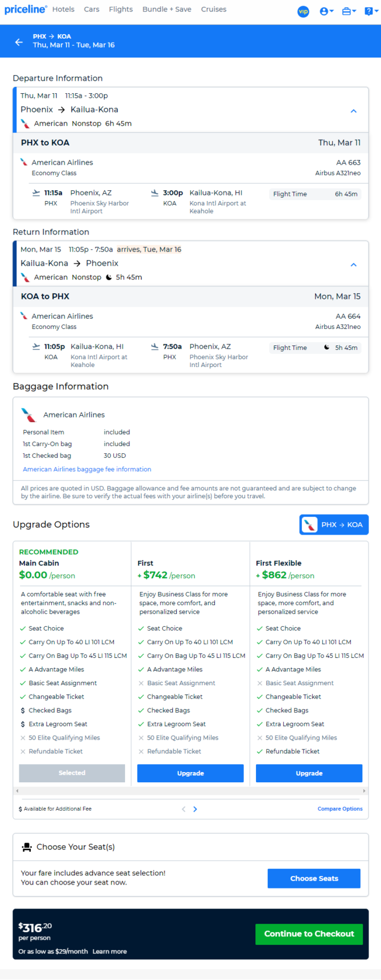381x980 pixels.
Task: Collapse the return flight details chevron
Action: click(354, 265)
